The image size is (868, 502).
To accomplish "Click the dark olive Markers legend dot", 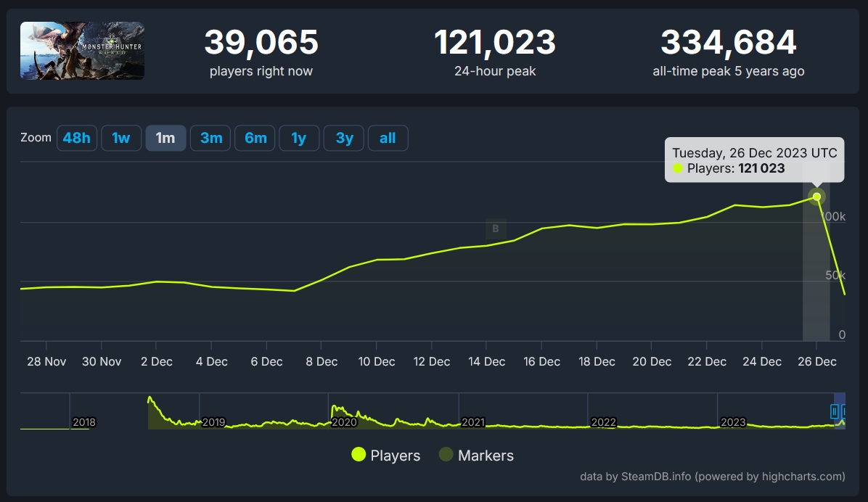I will [446, 455].
